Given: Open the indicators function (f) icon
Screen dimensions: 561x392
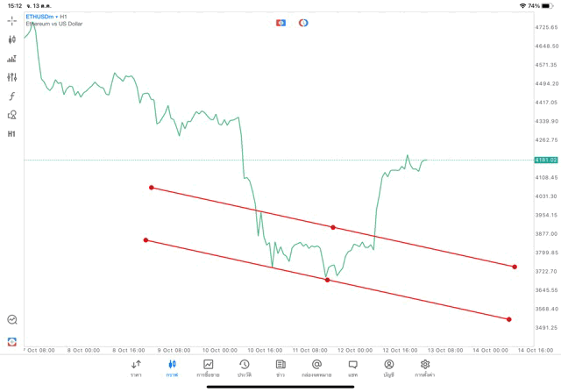Looking at the screenshot, I should [11, 96].
